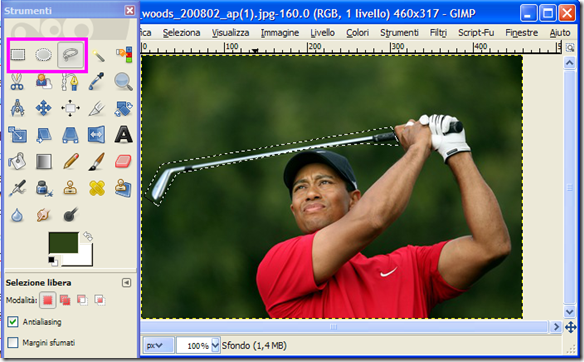Swap foreground and background colors arrow
Image resolution: width=584 pixels, height=362 pixels.
pyautogui.click(x=88, y=236)
